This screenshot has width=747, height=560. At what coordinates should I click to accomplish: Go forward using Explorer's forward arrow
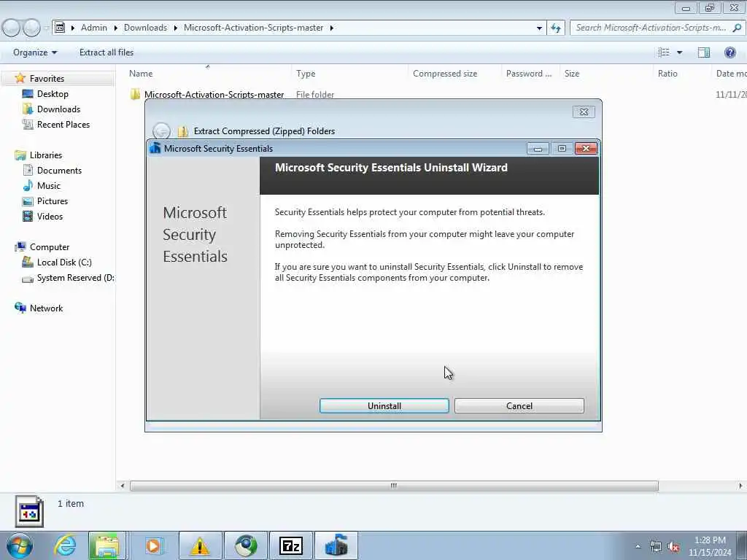31,28
